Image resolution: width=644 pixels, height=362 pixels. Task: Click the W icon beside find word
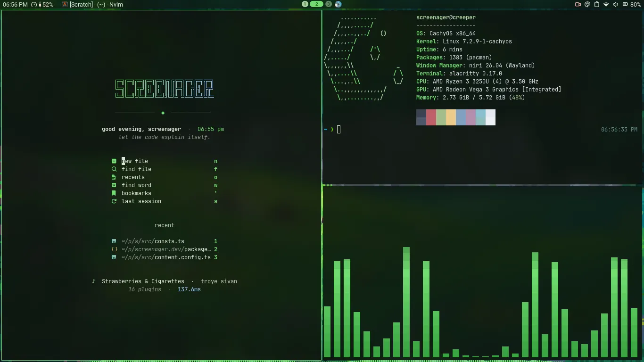coord(114,185)
